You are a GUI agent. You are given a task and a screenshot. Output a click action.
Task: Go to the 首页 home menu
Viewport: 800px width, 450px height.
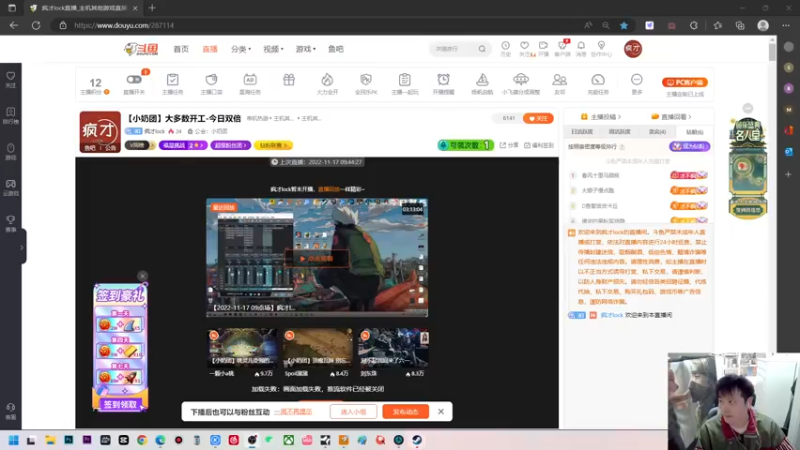181,49
